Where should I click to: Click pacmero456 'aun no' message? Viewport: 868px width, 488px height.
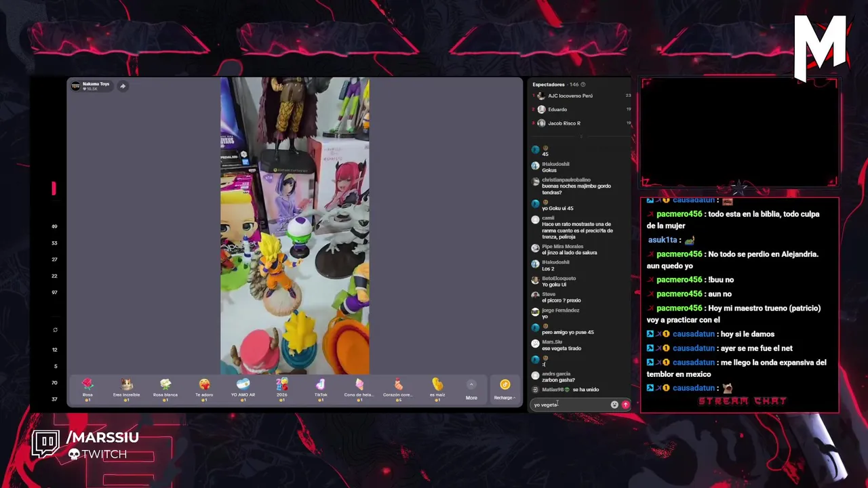688,293
